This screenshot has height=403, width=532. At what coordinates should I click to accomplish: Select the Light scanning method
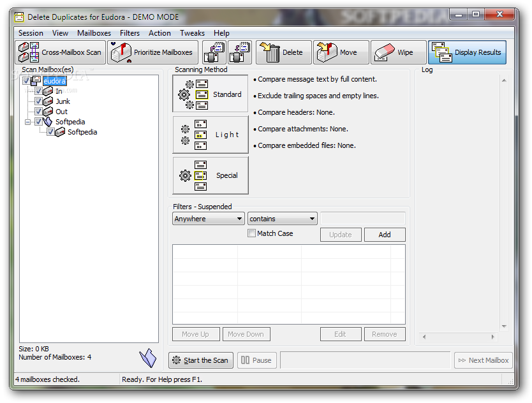click(x=211, y=135)
